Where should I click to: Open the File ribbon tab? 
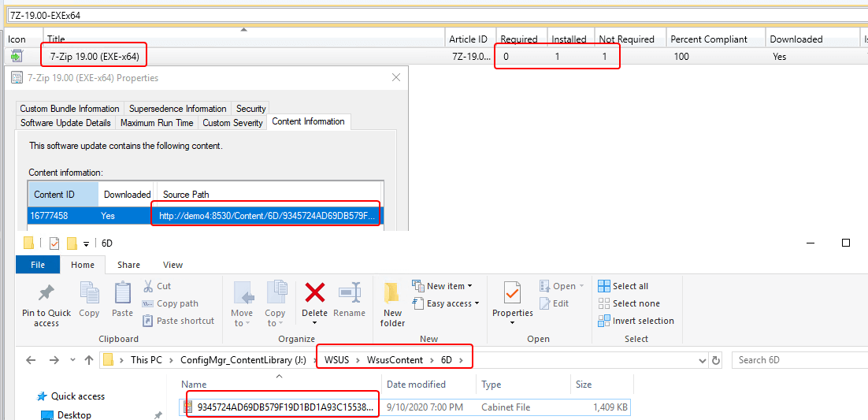38,265
